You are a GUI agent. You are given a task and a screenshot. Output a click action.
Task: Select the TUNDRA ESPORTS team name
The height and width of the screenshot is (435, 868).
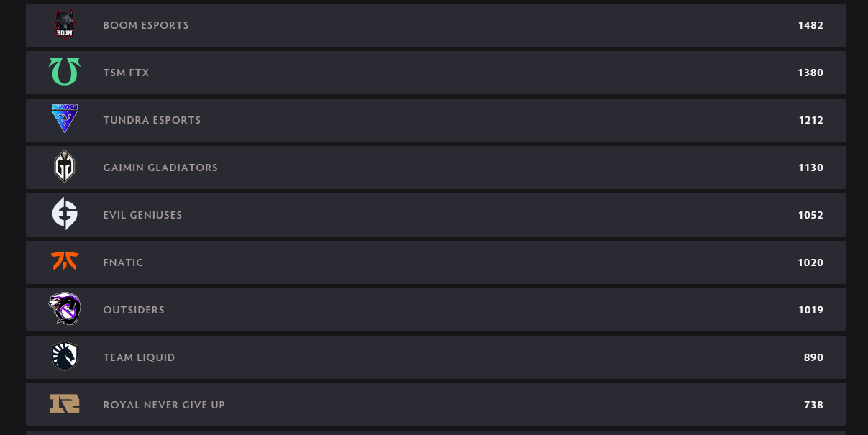pyautogui.click(x=152, y=120)
